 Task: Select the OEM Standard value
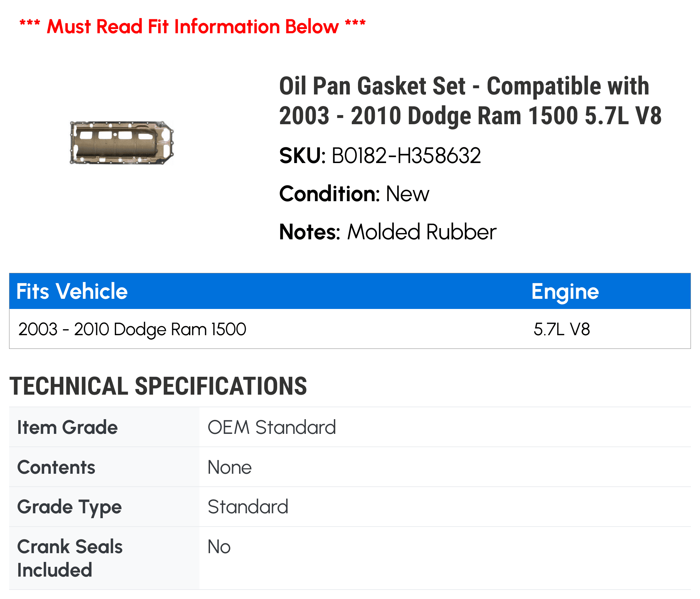click(x=272, y=428)
